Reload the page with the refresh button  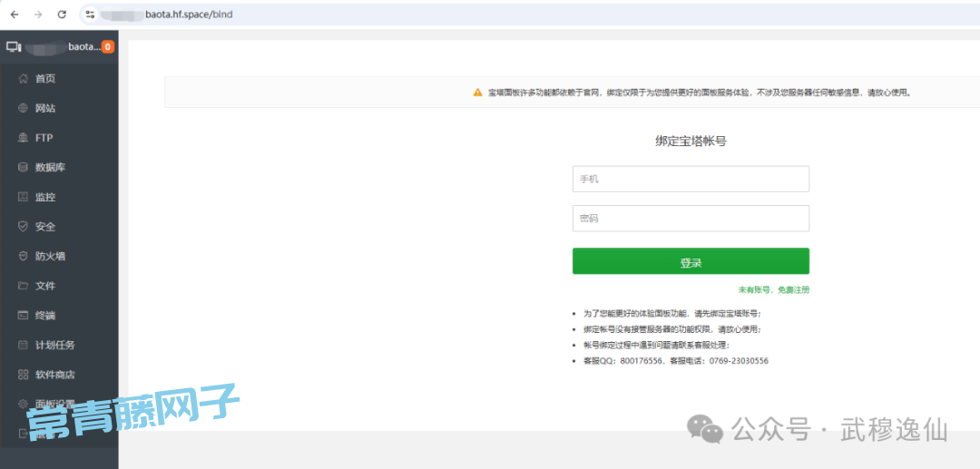click(x=62, y=15)
